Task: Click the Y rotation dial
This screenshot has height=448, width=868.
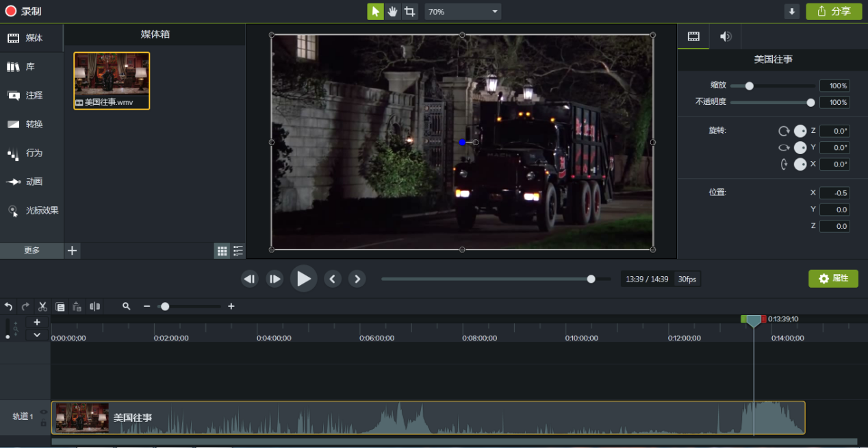Action: point(800,147)
